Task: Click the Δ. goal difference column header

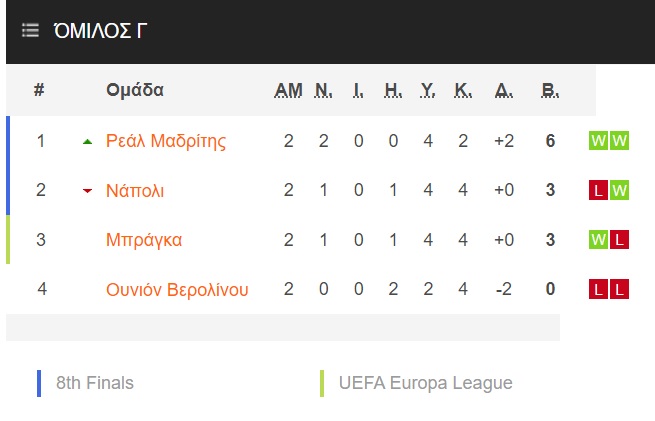Action: 504,90
